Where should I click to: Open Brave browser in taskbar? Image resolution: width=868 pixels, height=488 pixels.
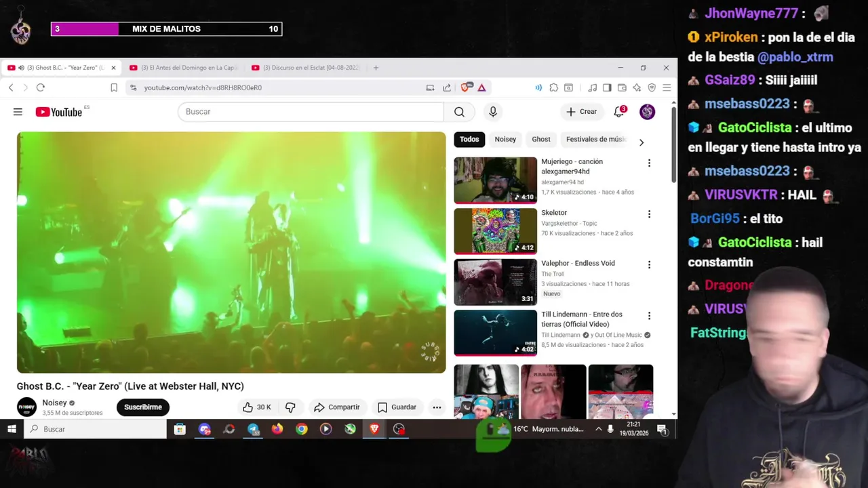[x=374, y=429]
